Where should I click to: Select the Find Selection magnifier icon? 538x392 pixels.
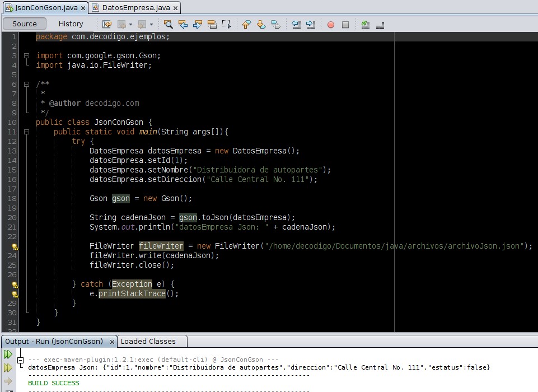(169, 24)
